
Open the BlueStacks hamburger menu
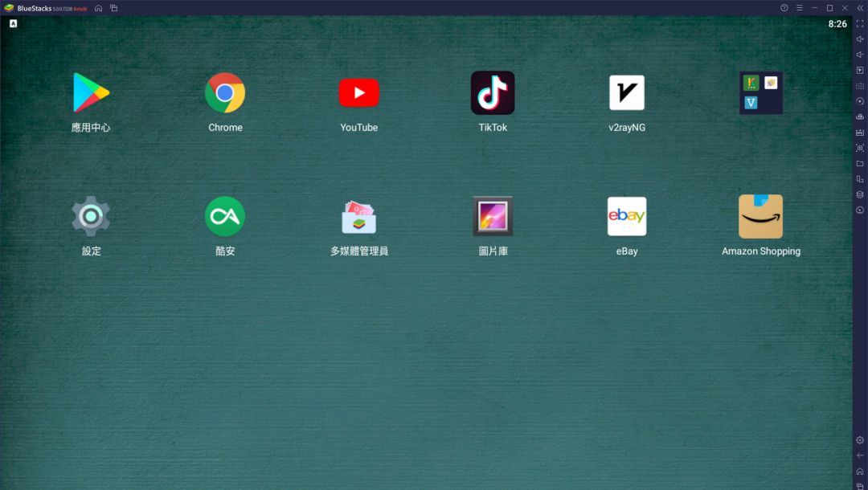click(x=800, y=8)
